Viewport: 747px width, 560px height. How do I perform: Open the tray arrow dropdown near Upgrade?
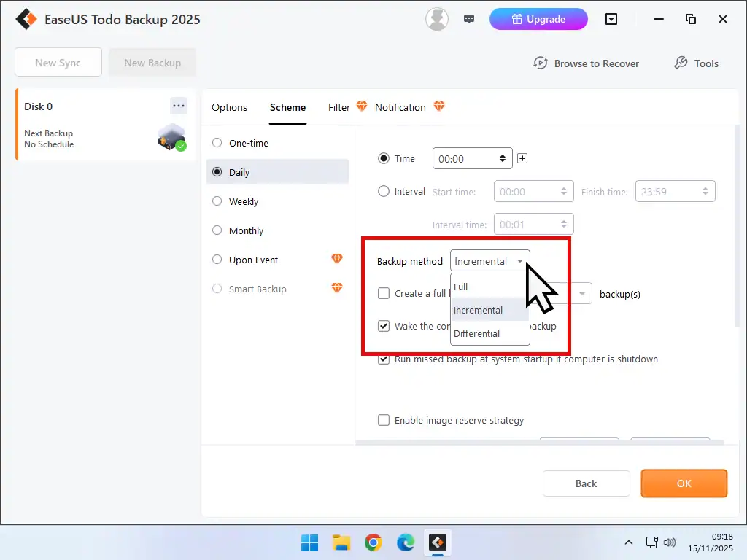[611, 19]
